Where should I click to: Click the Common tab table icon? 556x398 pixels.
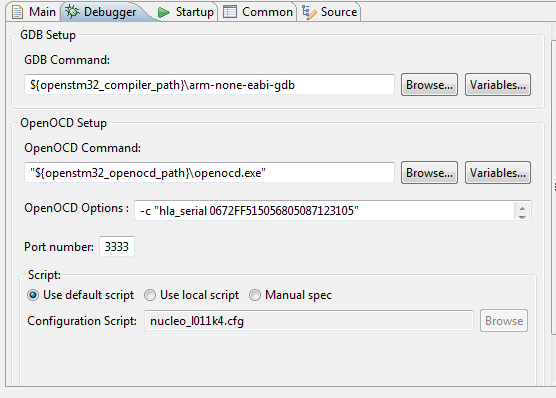229,12
